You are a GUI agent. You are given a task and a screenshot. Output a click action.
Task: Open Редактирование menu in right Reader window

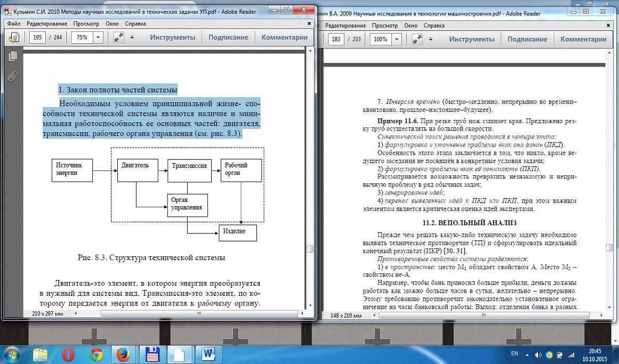(x=345, y=25)
